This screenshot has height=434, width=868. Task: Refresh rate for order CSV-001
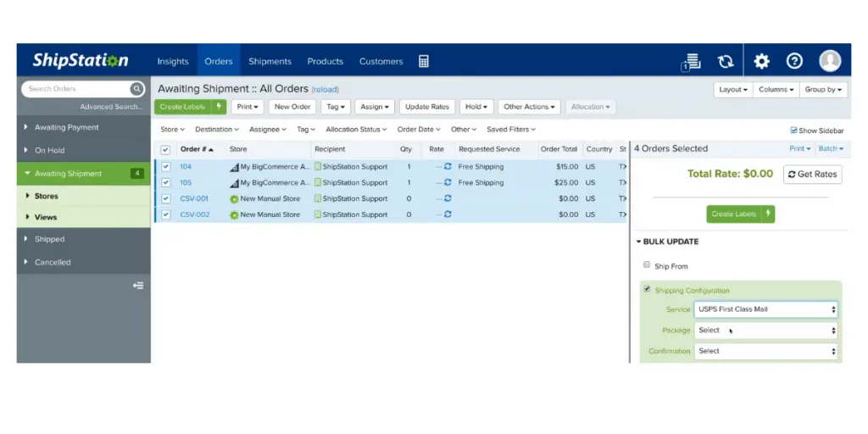coord(448,198)
